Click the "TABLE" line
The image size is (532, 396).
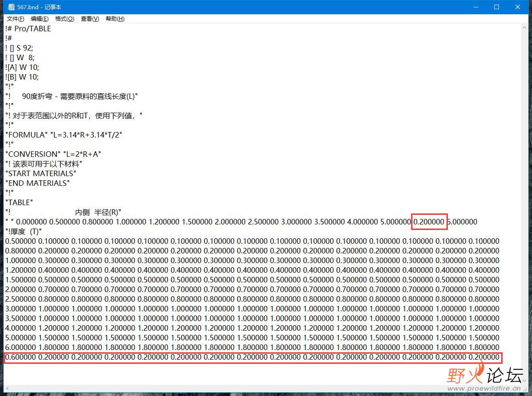pyautogui.click(x=19, y=202)
